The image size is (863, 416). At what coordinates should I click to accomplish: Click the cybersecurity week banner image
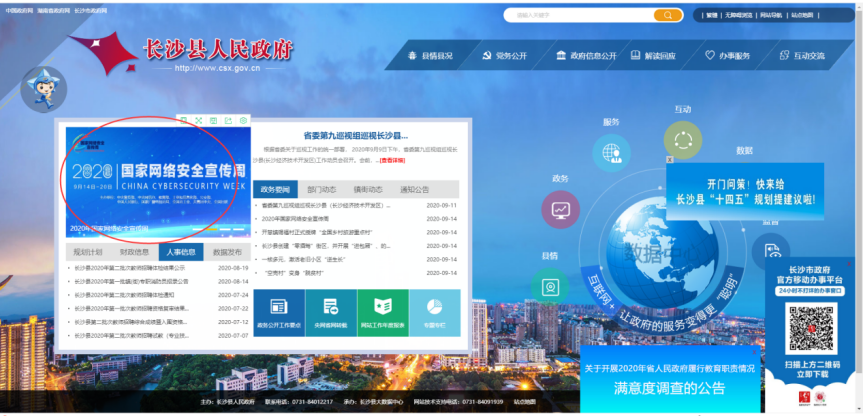[x=155, y=180]
